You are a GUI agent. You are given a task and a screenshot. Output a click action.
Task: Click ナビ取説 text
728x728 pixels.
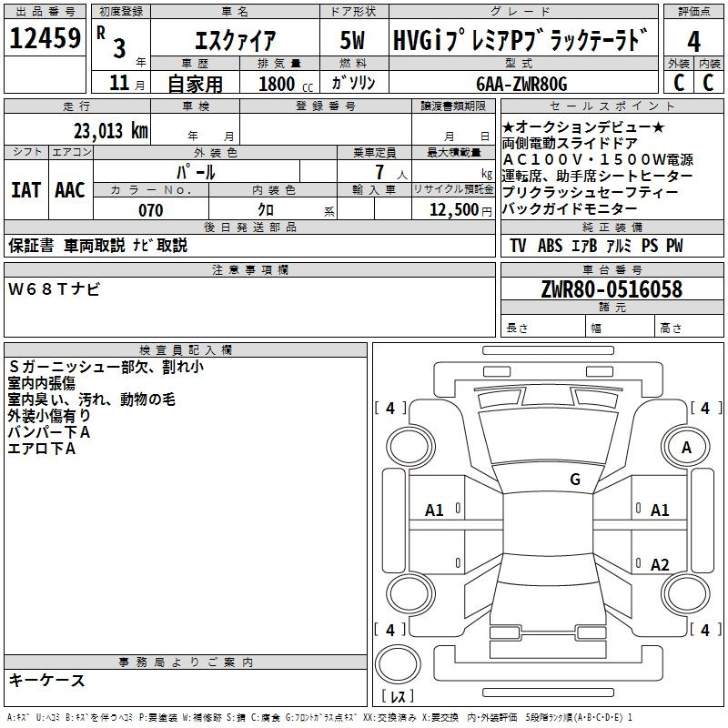pyautogui.click(x=160, y=245)
